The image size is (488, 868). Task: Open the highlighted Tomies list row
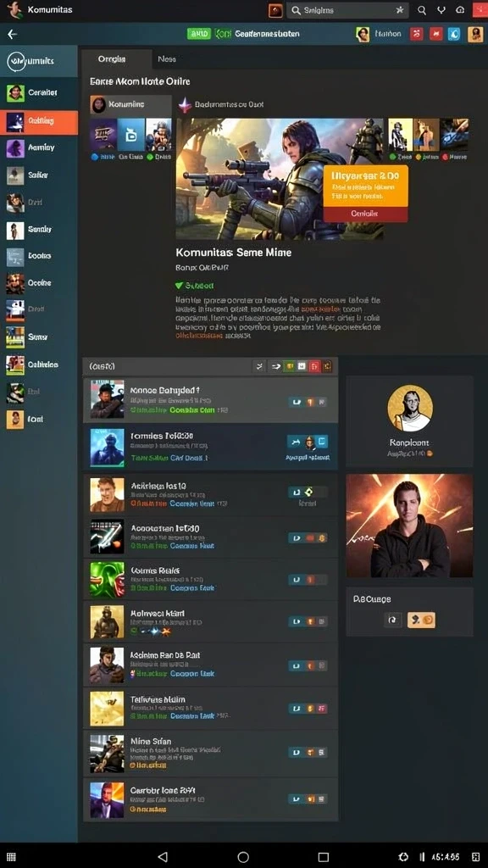click(x=210, y=448)
